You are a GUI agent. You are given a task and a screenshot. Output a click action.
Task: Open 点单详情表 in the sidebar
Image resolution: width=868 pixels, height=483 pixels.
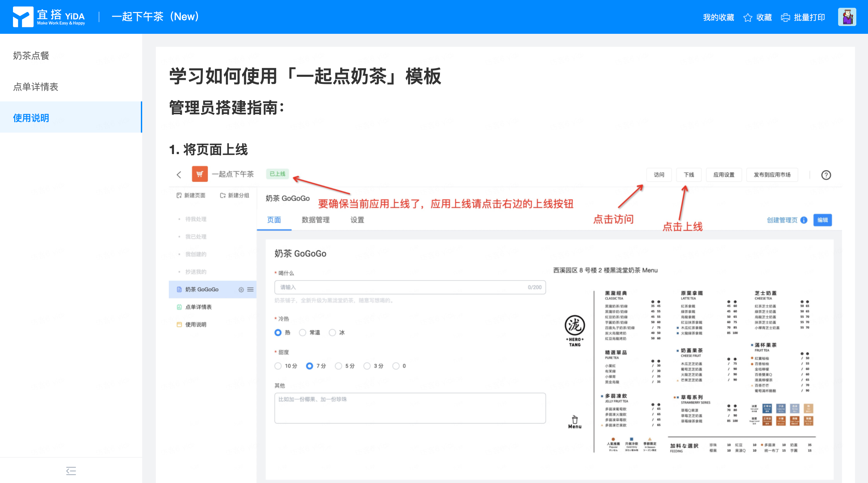(35, 87)
